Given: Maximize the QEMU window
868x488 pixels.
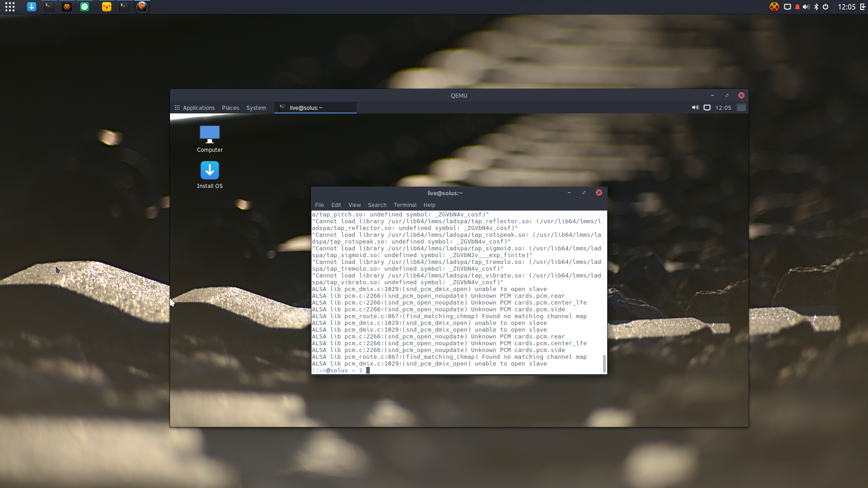Looking at the screenshot, I should [727, 95].
